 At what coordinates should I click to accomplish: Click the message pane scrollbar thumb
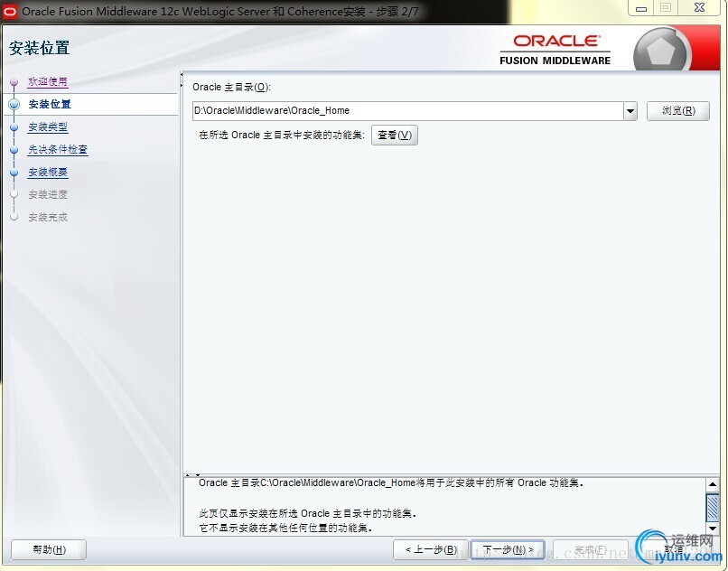[x=713, y=507]
